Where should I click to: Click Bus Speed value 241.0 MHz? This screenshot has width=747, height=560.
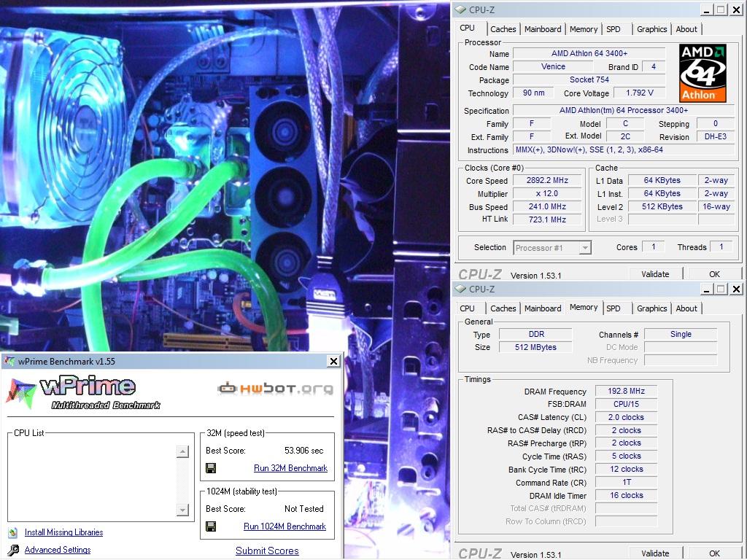pos(547,206)
